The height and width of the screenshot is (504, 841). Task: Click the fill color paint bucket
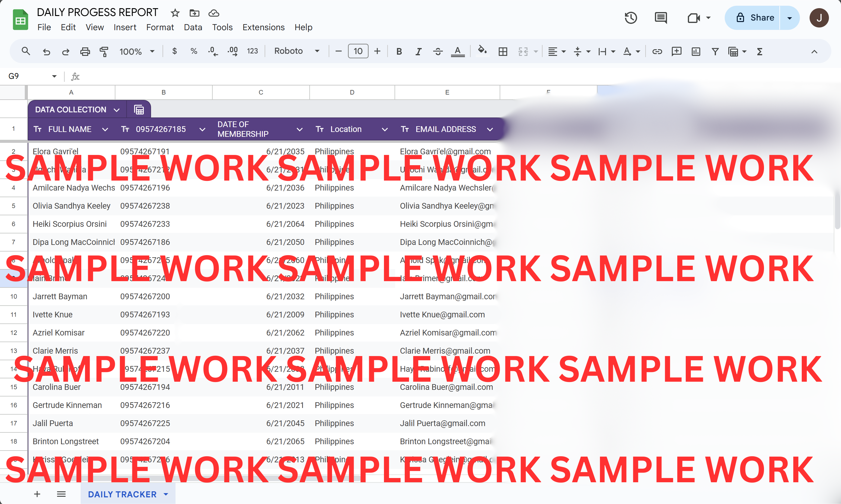[482, 51]
